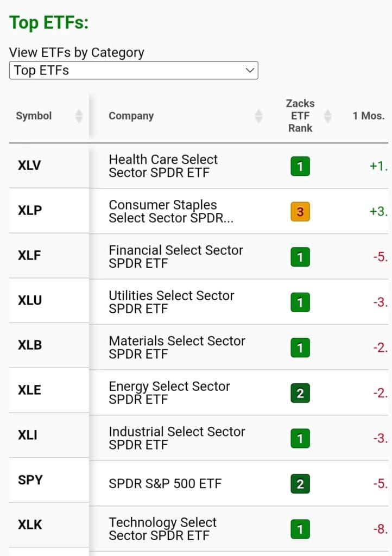The width and height of the screenshot is (392, 556).
Task: Click the +3 green return value for XLP
Action: (x=378, y=212)
